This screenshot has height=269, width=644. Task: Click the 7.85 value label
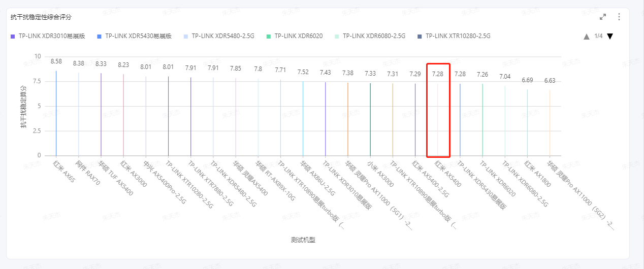point(236,69)
